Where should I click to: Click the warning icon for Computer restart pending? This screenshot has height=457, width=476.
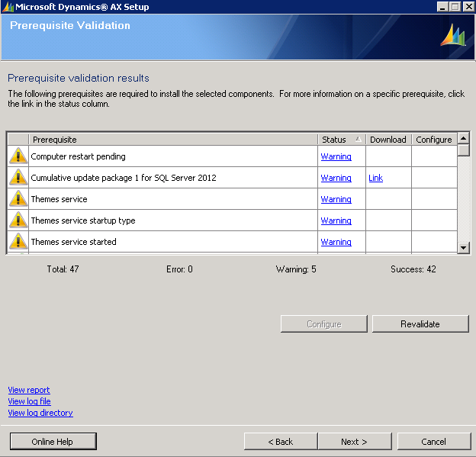tap(18, 156)
